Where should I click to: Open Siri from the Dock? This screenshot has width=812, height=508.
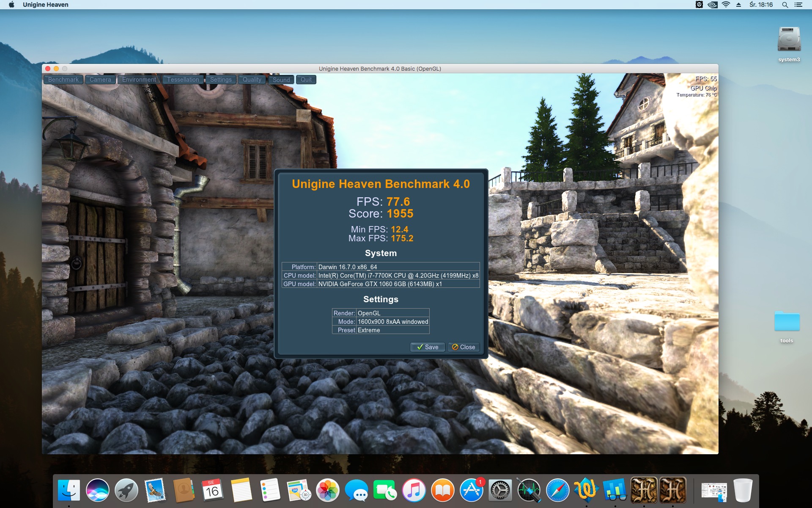pos(98,490)
